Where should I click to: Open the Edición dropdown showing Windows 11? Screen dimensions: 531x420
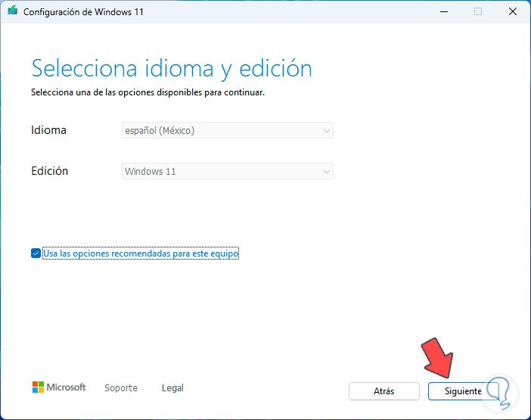(228, 171)
